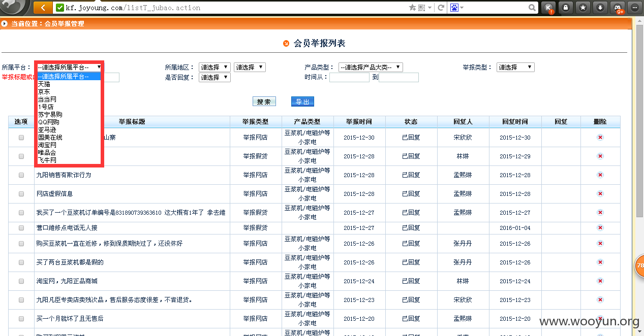644x336 pixels.
Task: Delete the 买一个月就坏了且无售后 report
Action: [x=600, y=319]
